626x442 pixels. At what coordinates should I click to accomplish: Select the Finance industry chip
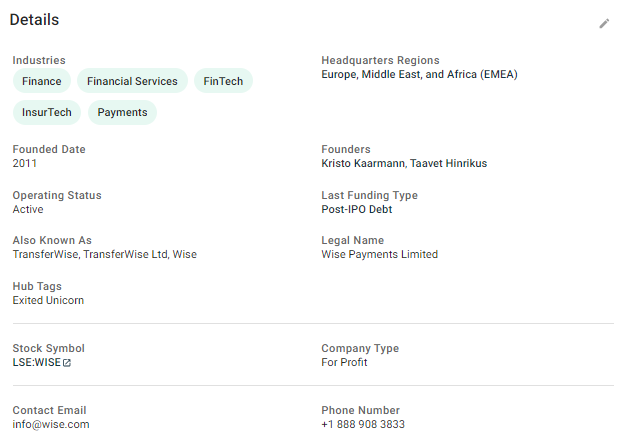pyautogui.click(x=41, y=81)
